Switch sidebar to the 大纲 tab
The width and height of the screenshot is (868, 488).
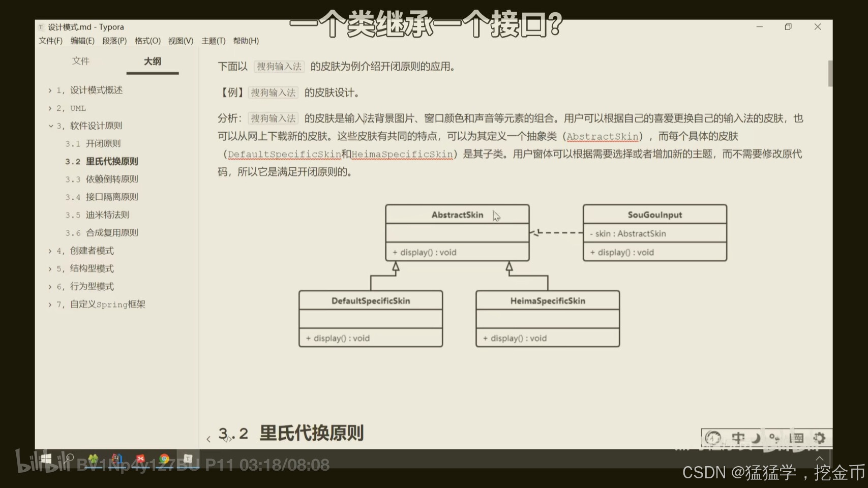click(x=153, y=62)
